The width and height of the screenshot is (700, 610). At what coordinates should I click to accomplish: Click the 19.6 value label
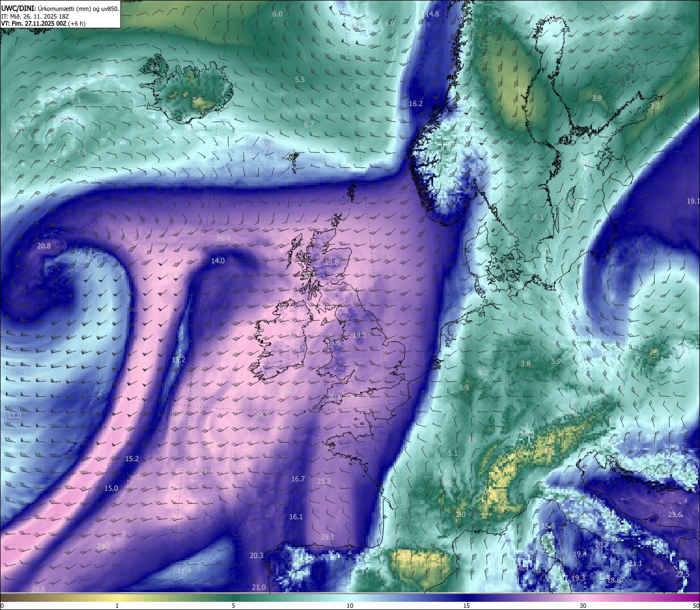332,342
